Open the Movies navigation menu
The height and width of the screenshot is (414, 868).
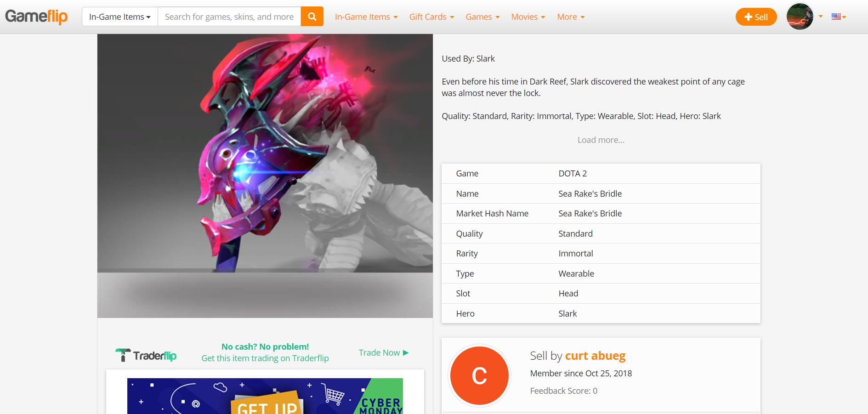click(528, 17)
